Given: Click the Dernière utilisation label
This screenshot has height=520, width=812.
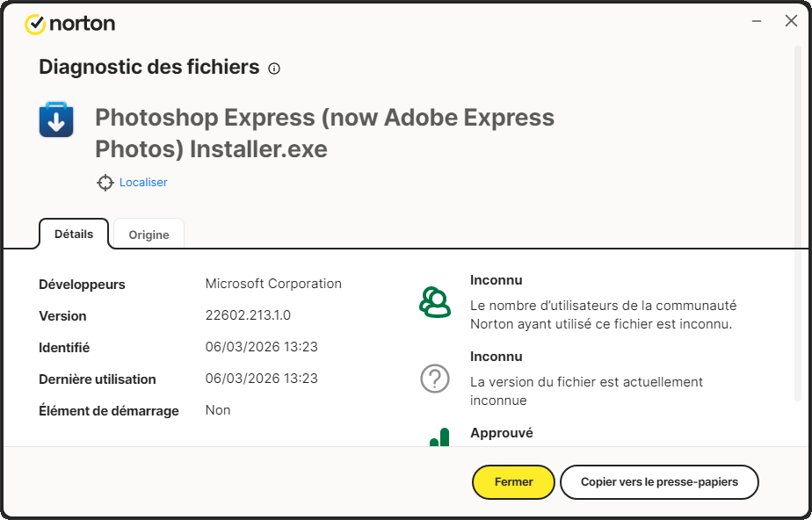Looking at the screenshot, I should click(x=98, y=379).
